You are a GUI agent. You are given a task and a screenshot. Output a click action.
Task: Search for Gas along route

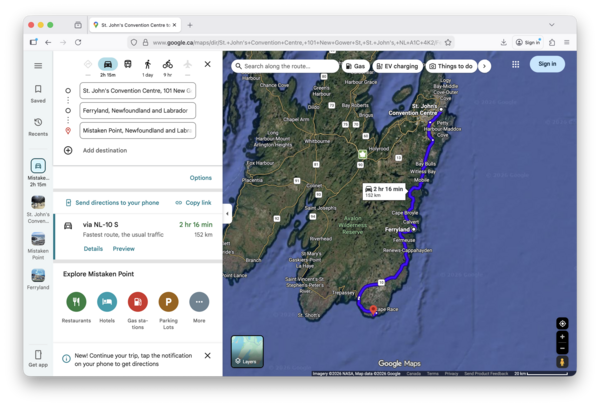coord(355,66)
